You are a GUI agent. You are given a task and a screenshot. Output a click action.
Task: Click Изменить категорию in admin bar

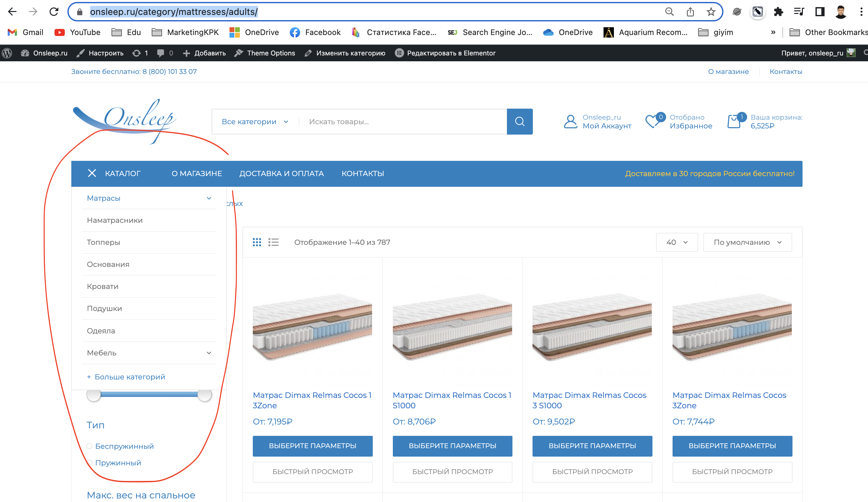point(345,53)
